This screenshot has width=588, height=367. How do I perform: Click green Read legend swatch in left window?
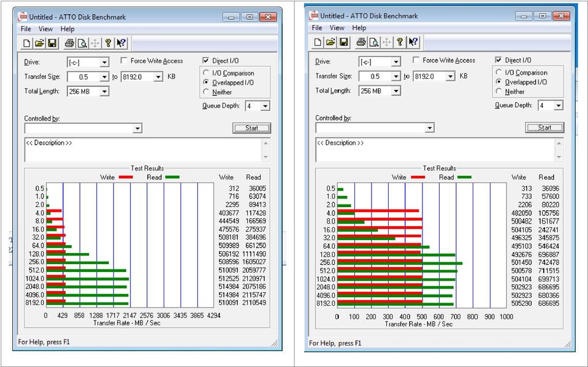[x=172, y=177]
